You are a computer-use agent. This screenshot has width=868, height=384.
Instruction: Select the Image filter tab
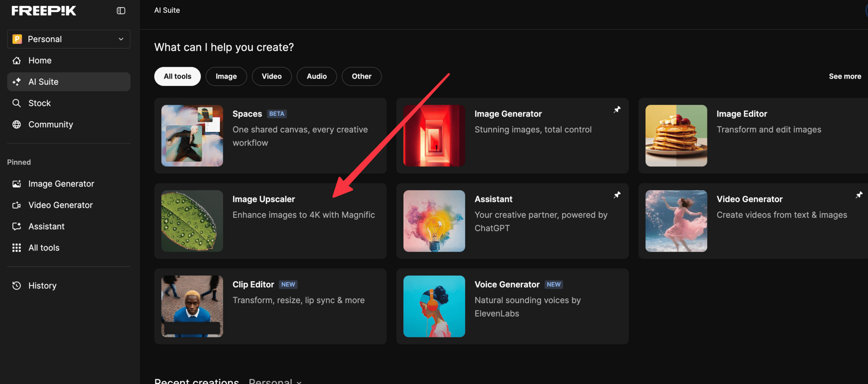[226, 76]
